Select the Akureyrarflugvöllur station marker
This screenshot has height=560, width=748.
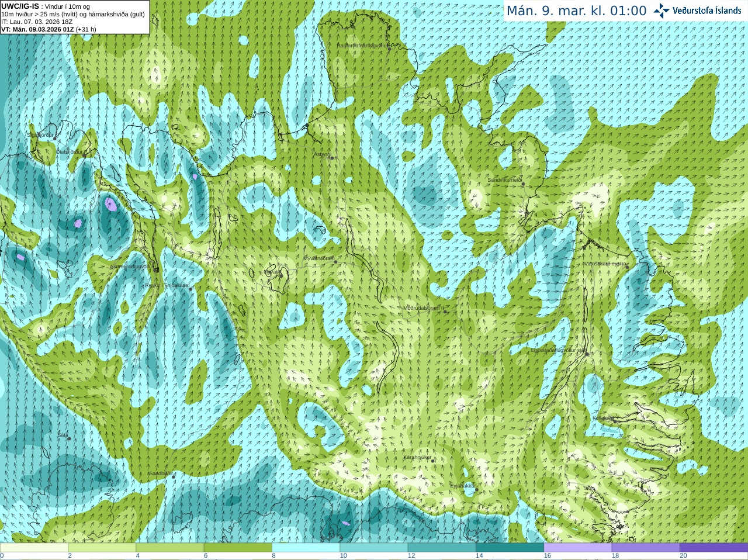[x=156, y=269]
